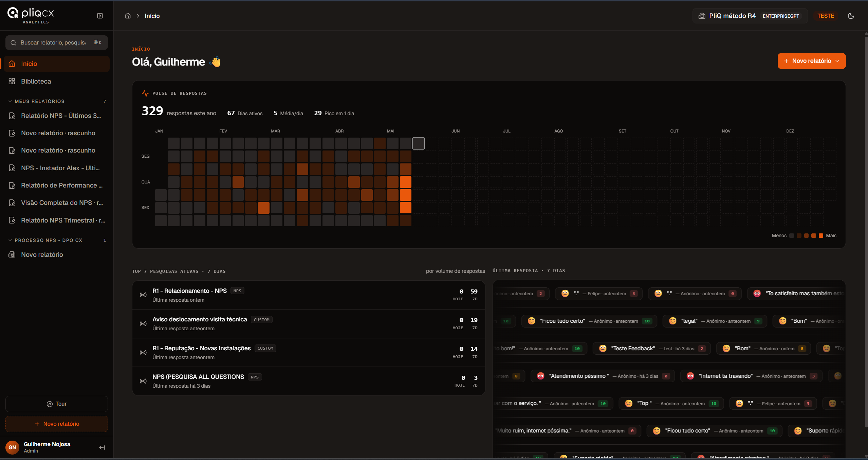The height and width of the screenshot is (460, 868).
Task: Click broadcast icon beside NPS (PESQUISA ALL QUESTIONS
Action: pos(143,381)
